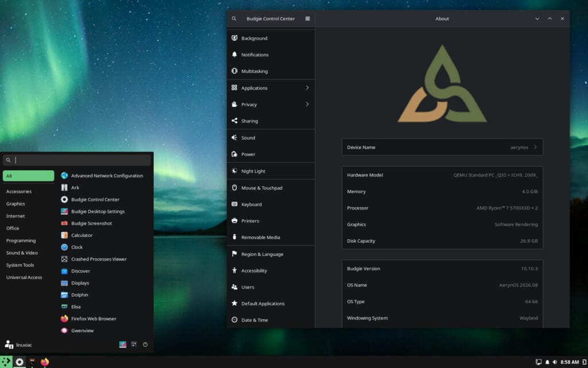Select the Accessories category
The height and width of the screenshot is (368, 588).
[29, 191]
